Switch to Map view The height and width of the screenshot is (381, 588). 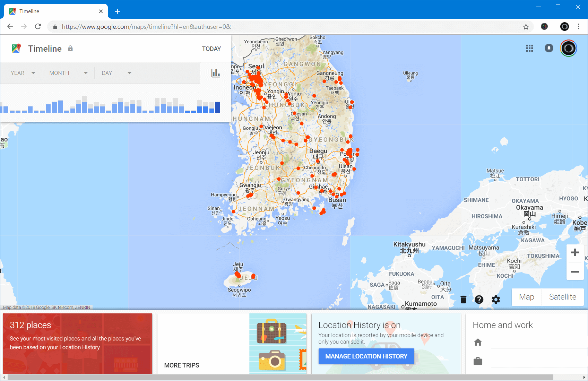tap(526, 297)
